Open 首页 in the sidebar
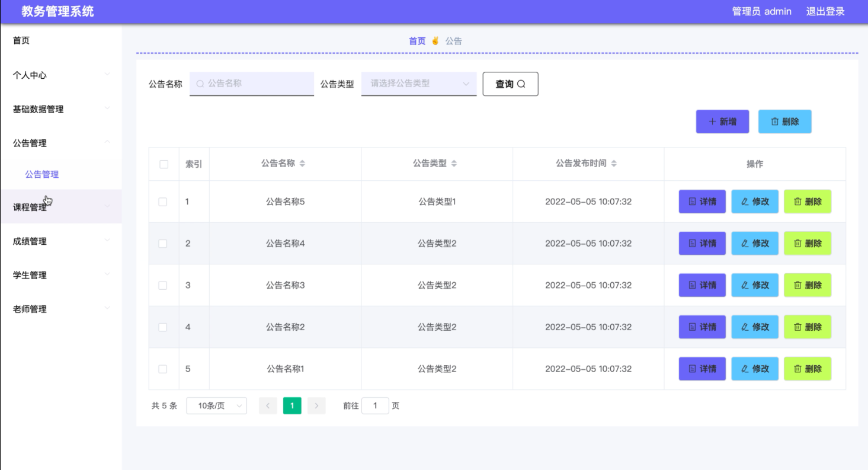Viewport: 868px width, 470px height. 21,40
